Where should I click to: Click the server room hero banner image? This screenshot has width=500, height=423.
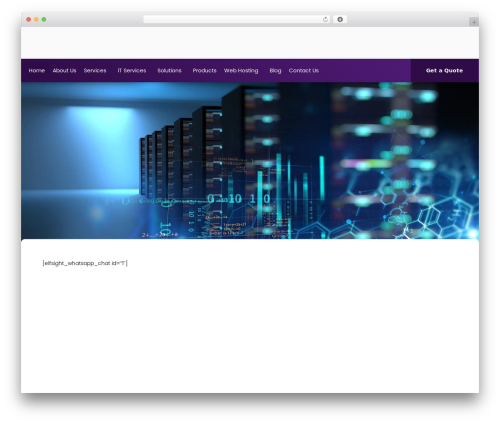(x=250, y=160)
